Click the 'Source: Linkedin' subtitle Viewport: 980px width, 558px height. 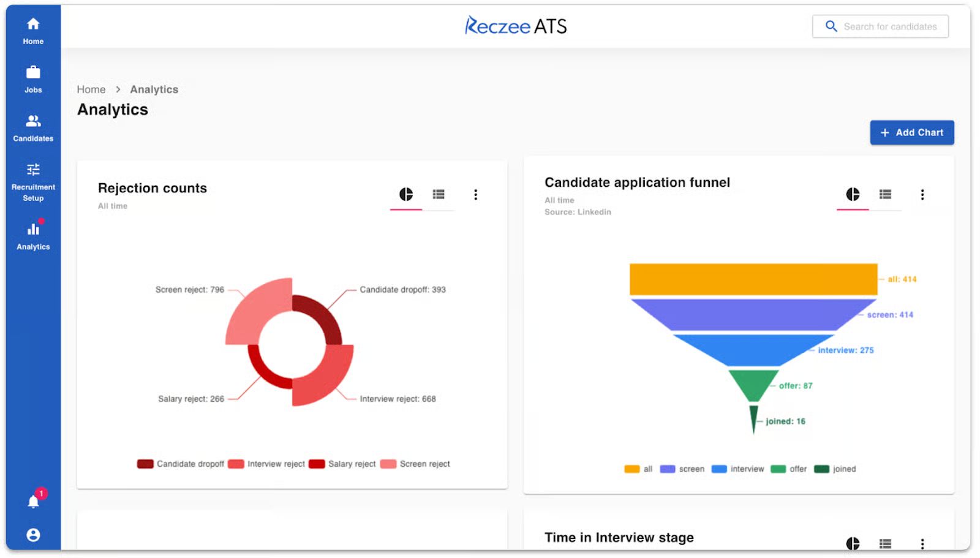point(578,212)
